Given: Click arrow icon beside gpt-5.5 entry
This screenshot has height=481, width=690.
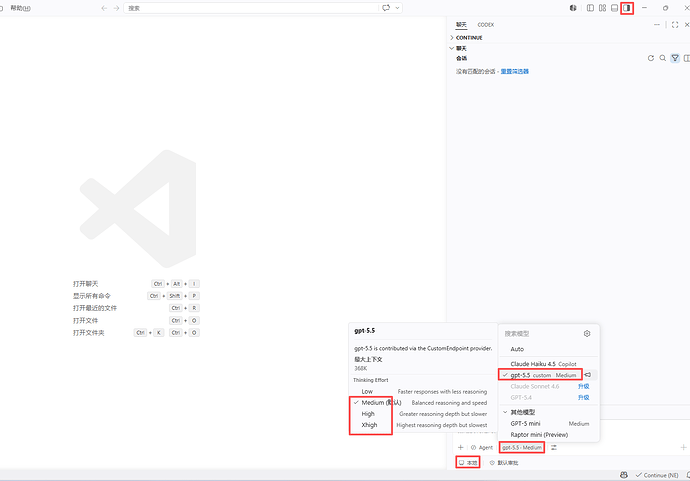Looking at the screenshot, I should (587, 375).
